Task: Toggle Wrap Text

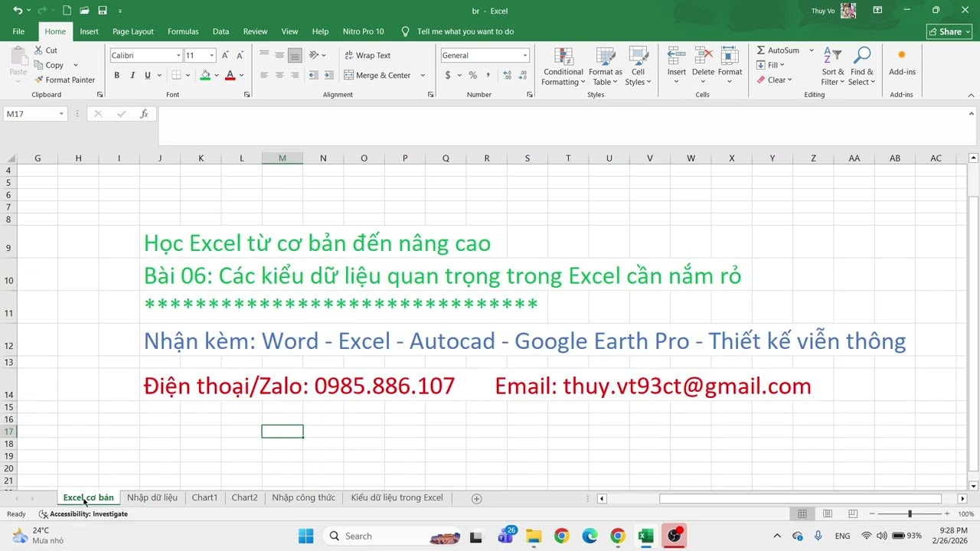Action: tap(368, 55)
